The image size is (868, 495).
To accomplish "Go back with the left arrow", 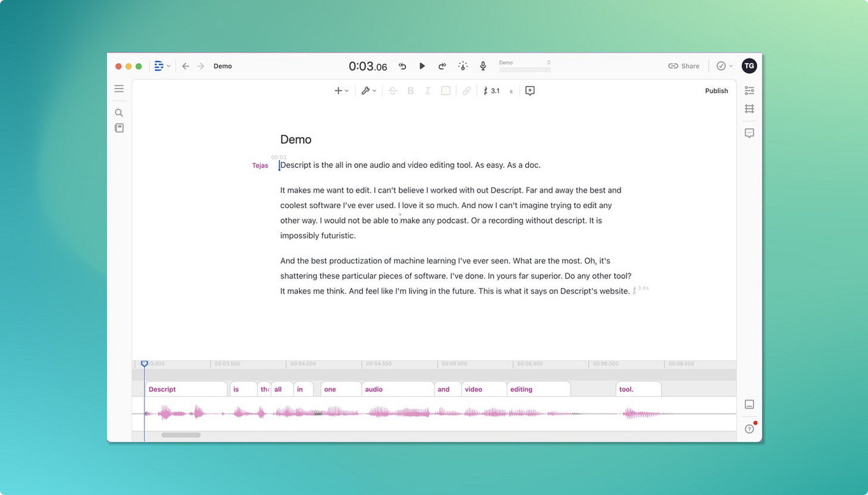I will pyautogui.click(x=185, y=66).
